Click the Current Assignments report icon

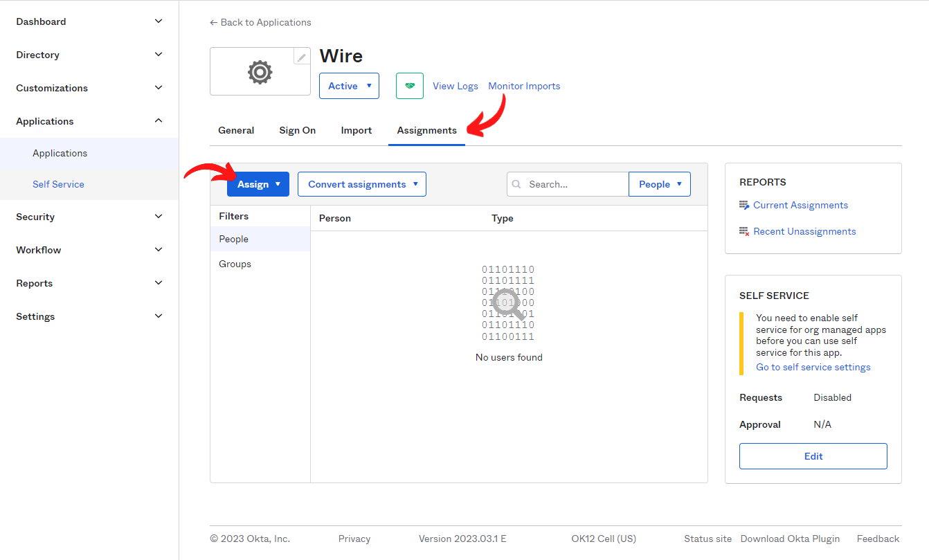[744, 206]
